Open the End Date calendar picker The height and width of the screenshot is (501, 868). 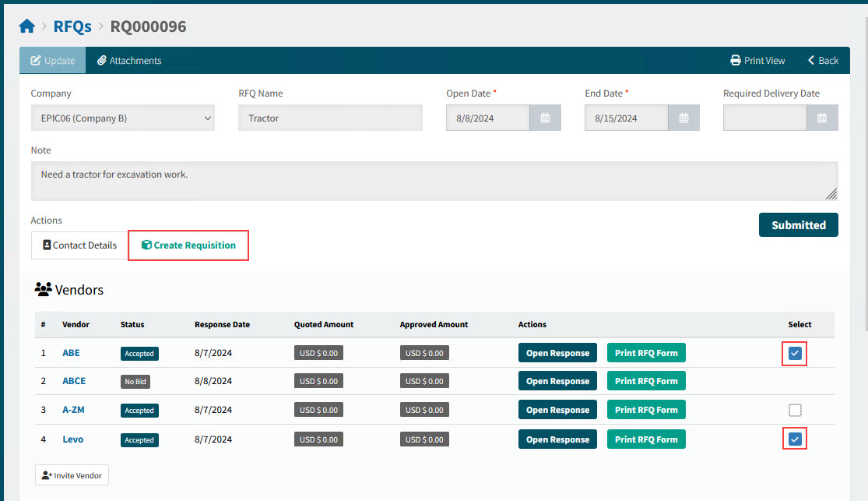click(684, 118)
